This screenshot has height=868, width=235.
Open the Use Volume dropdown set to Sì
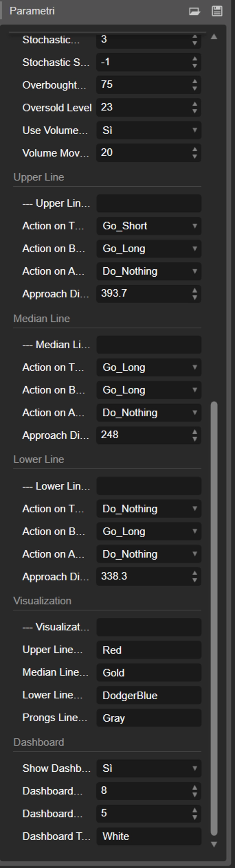[149, 130]
